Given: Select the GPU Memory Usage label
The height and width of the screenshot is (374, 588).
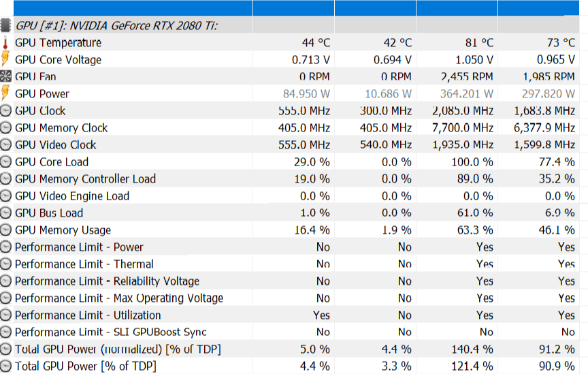Looking at the screenshot, I should pos(63,230).
